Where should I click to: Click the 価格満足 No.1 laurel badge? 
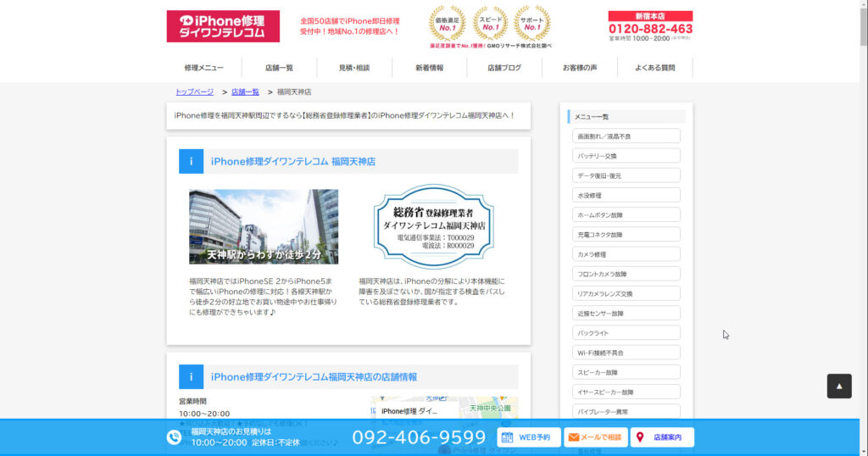(x=448, y=23)
